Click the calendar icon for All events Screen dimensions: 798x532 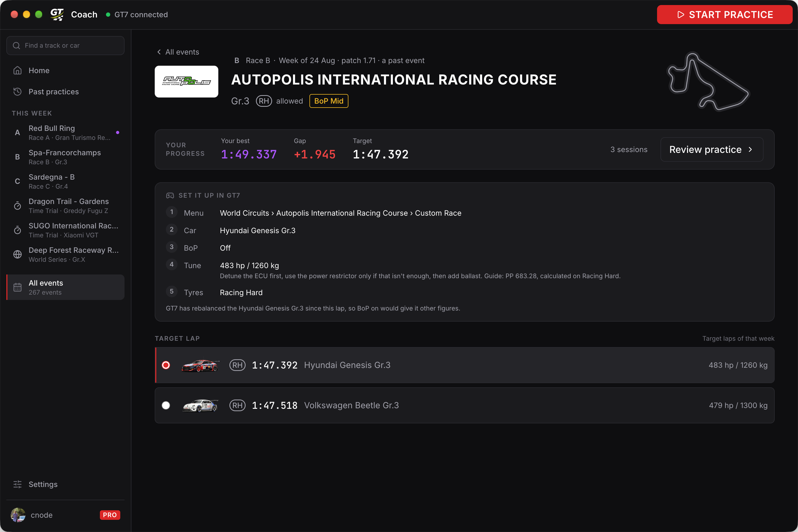coord(17,287)
